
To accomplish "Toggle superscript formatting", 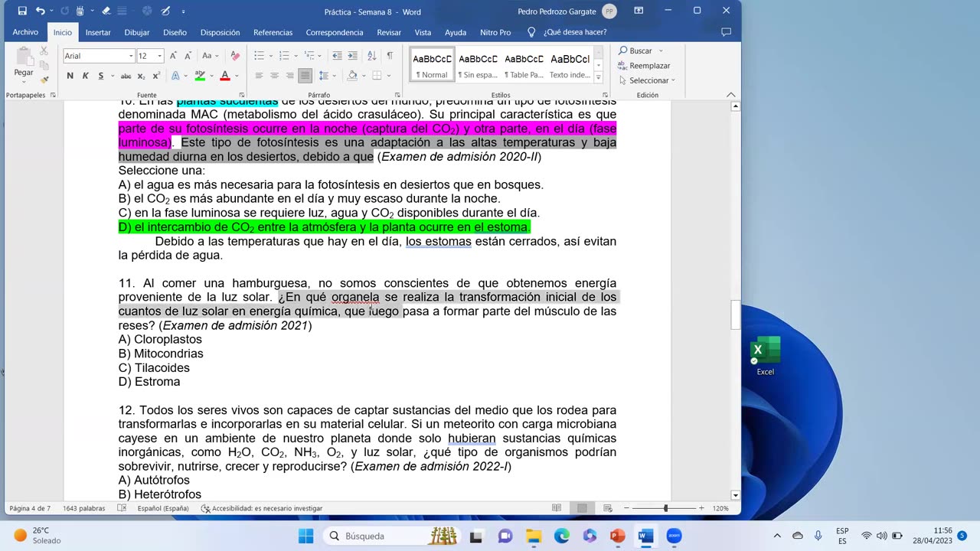I will pyautogui.click(x=156, y=76).
